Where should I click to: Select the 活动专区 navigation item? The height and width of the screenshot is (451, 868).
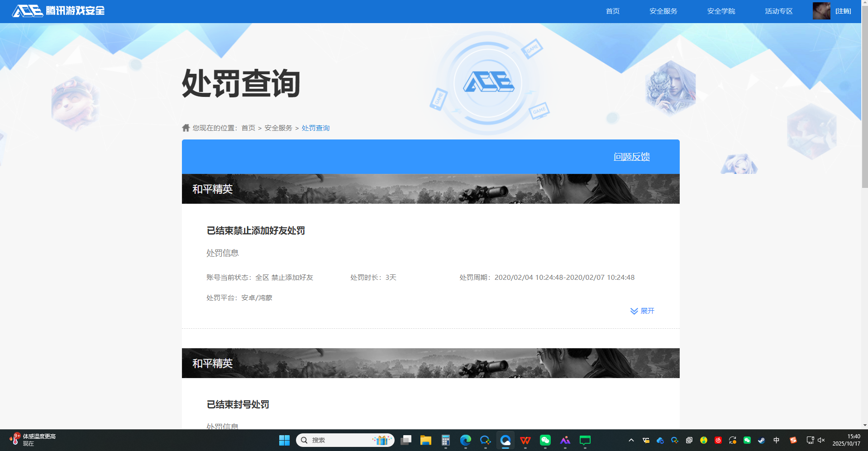(x=778, y=10)
